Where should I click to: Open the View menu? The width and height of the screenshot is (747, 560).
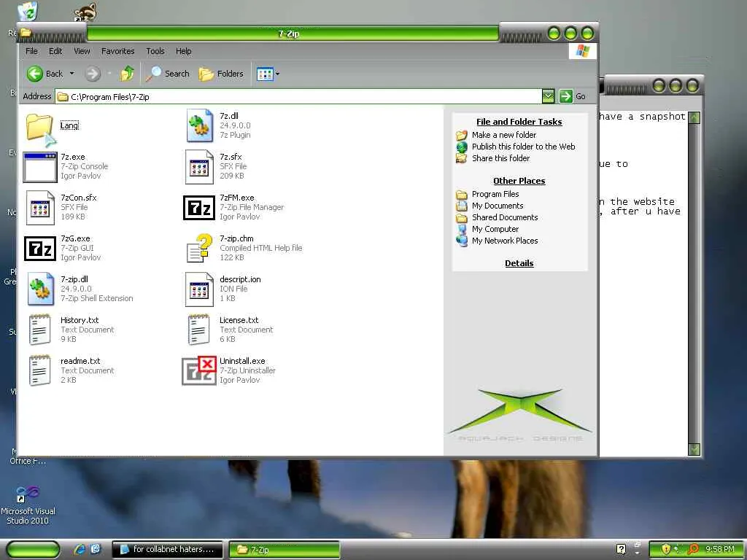(82, 51)
